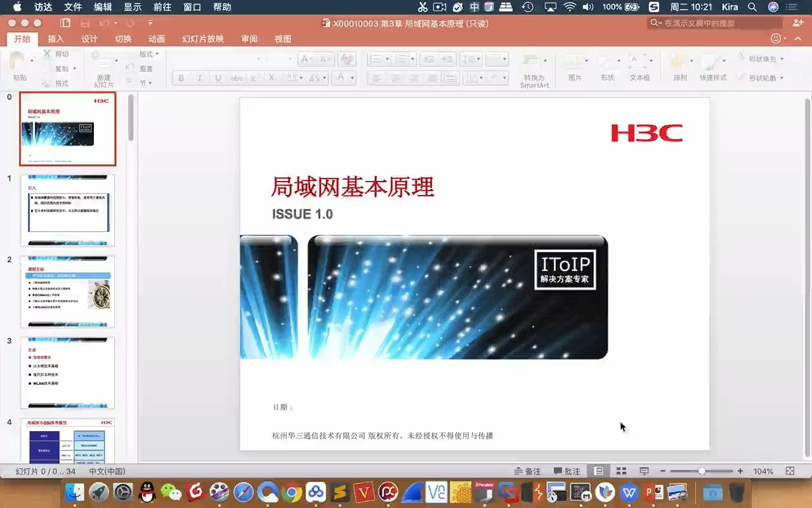
Task: Click the Clear formatting icon
Action: (346, 59)
